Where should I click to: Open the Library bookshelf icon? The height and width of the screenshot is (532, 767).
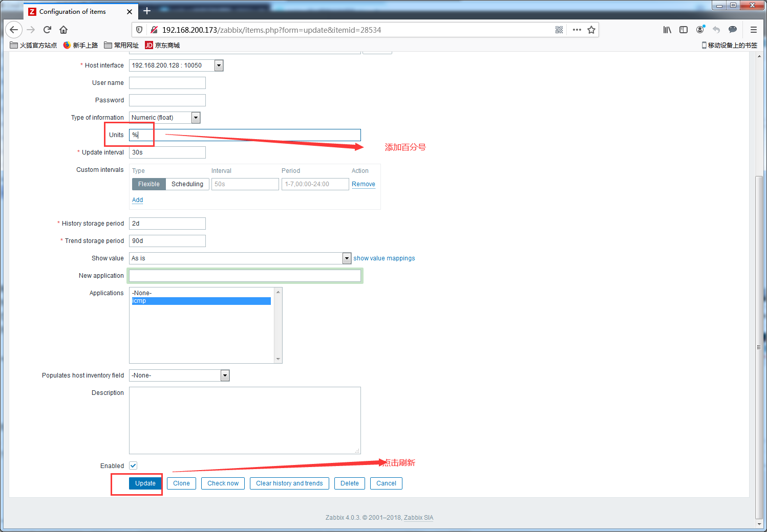pos(667,30)
